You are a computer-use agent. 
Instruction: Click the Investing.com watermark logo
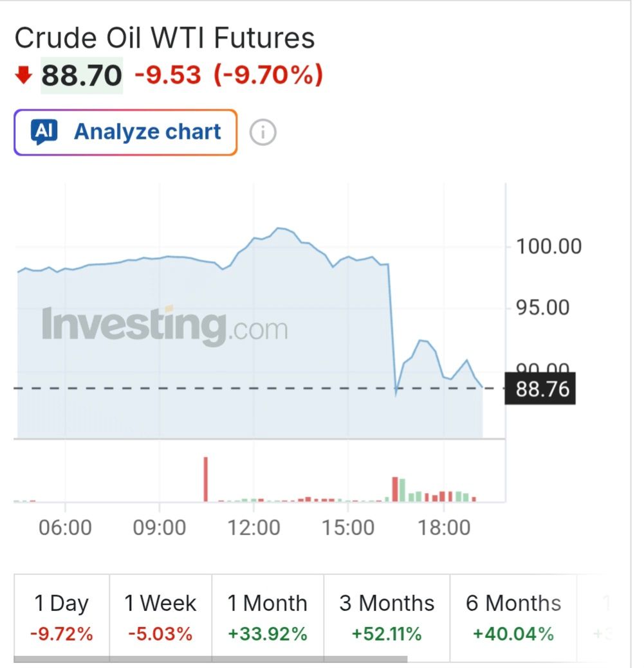tap(165, 326)
